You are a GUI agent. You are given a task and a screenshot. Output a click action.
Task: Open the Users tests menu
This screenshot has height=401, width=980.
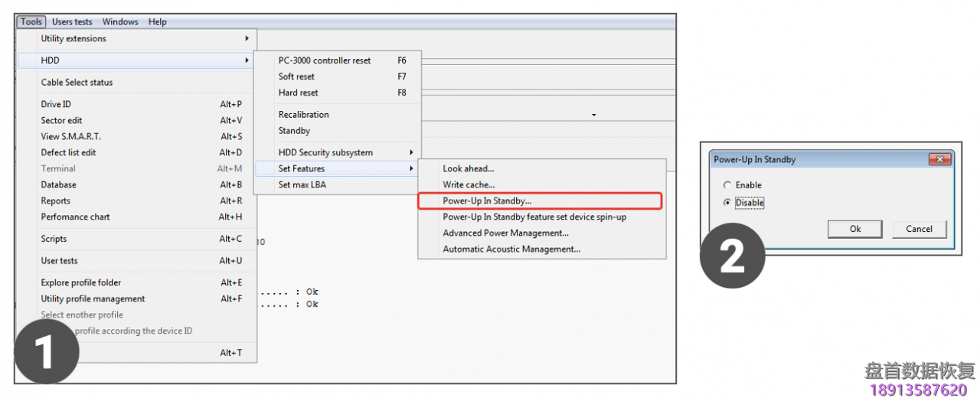(x=72, y=22)
